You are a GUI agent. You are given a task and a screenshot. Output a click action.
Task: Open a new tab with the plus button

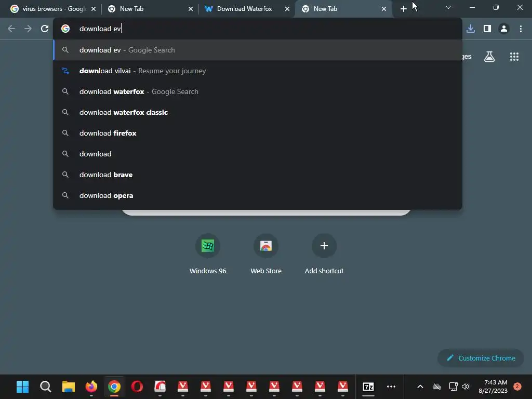click(403, 9)
